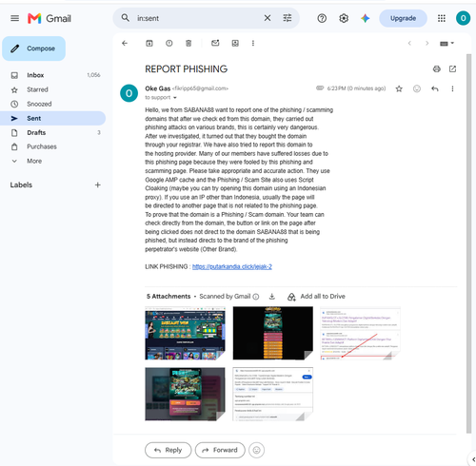Image resolution: width=476 pixels, height=466 pixels.
Task: Click the Upgrade button
Action: [403, 18]
